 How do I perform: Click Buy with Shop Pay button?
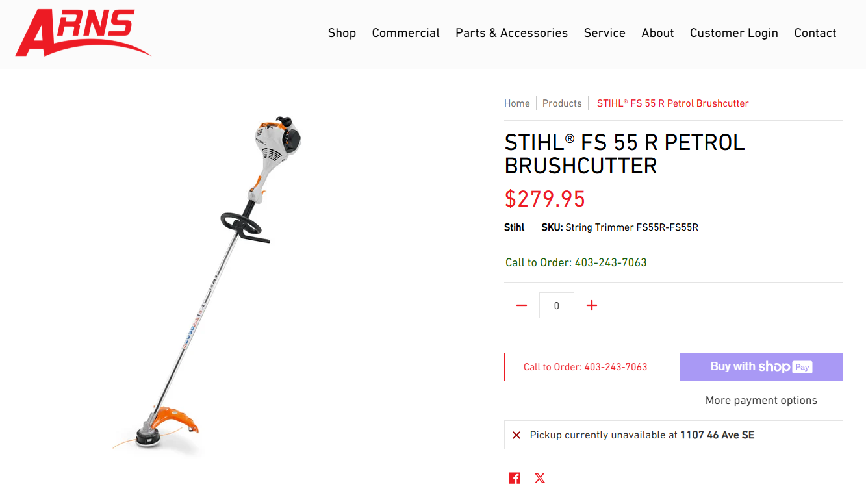click(x=761, y=367)
